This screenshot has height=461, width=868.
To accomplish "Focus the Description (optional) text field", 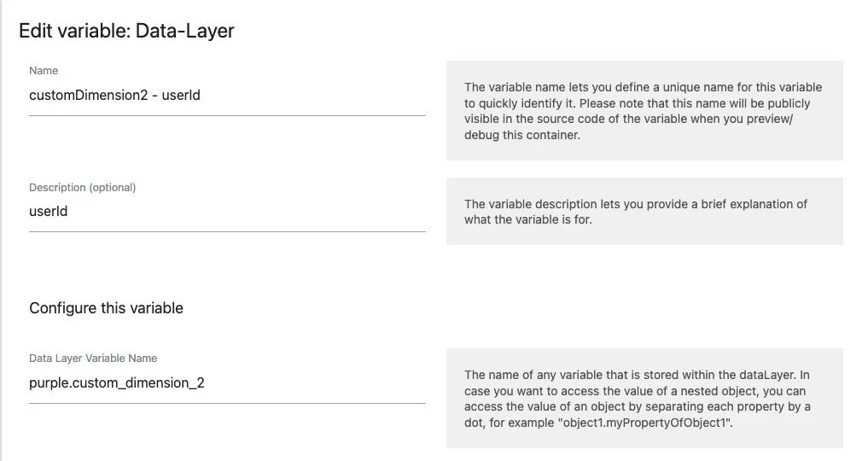I will (227, 212).
